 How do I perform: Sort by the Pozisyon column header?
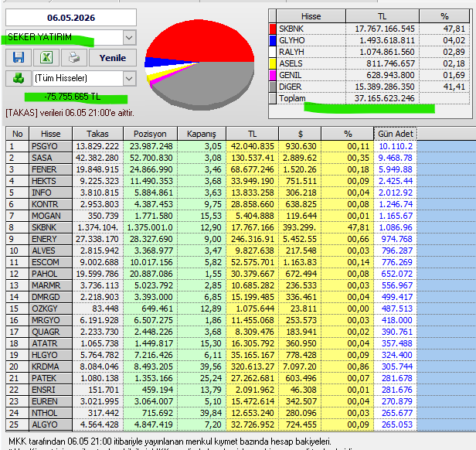(150, 134)
